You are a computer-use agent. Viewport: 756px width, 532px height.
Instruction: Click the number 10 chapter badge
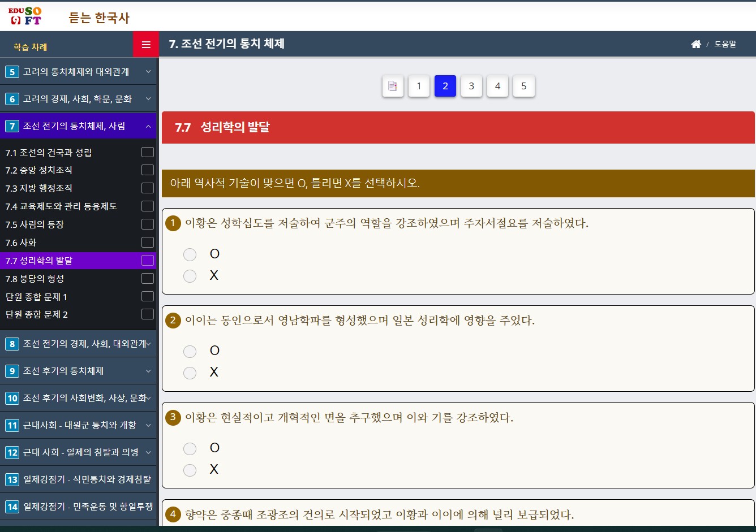click(12, 398)
